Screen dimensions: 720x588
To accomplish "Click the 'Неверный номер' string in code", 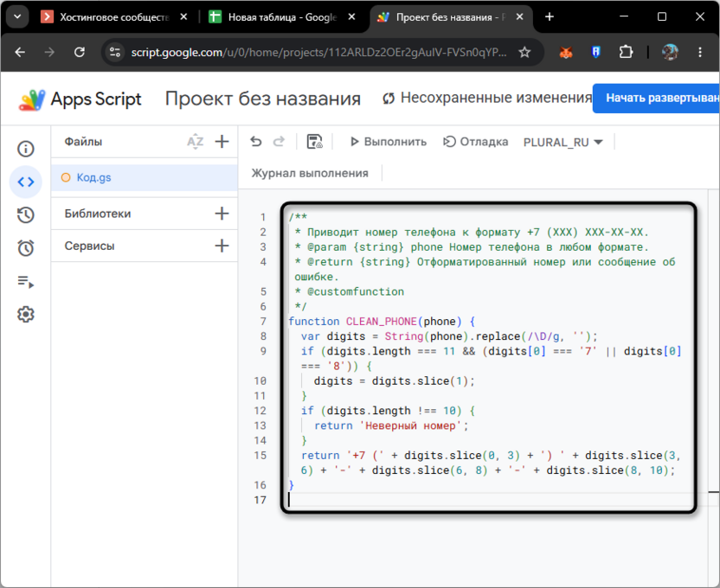I will point(410,425).
